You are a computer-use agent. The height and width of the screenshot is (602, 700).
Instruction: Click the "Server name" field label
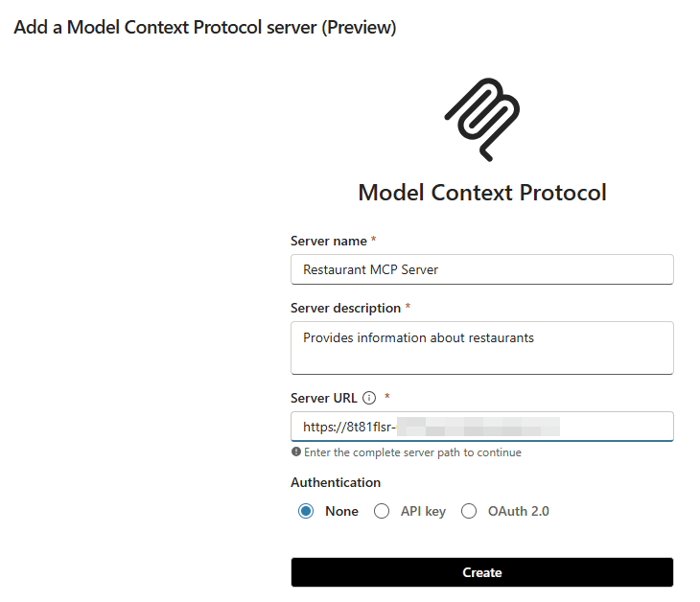coord(329,241)
